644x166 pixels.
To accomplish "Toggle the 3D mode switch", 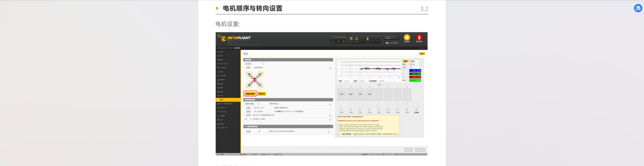I will tap(248, 131).
